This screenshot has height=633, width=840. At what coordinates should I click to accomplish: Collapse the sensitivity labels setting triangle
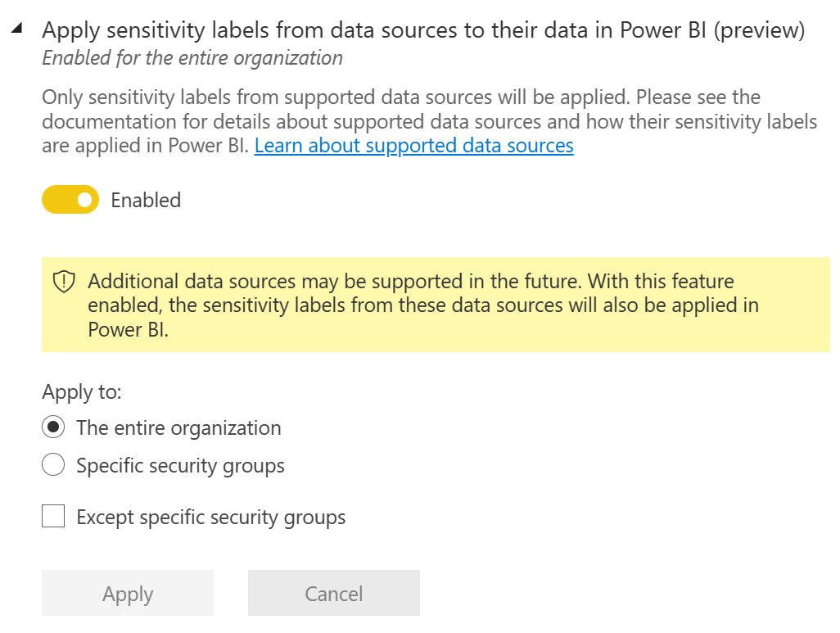click(16, 30)
